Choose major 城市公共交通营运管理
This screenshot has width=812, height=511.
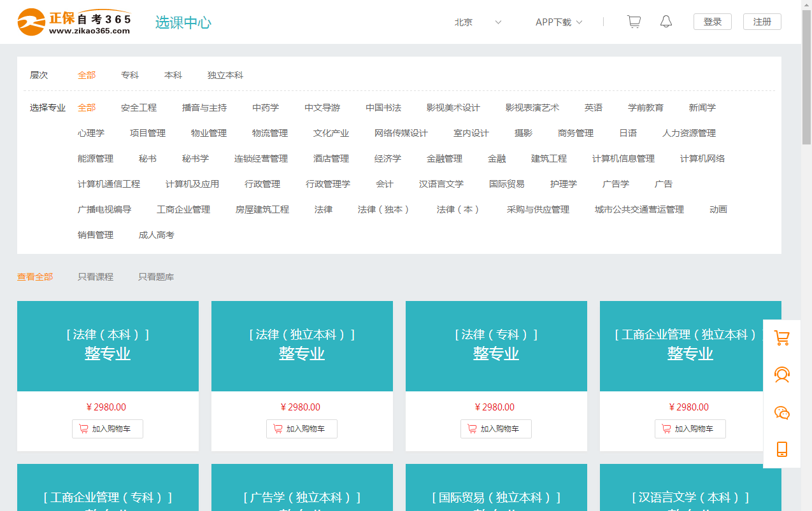point(639,209)
